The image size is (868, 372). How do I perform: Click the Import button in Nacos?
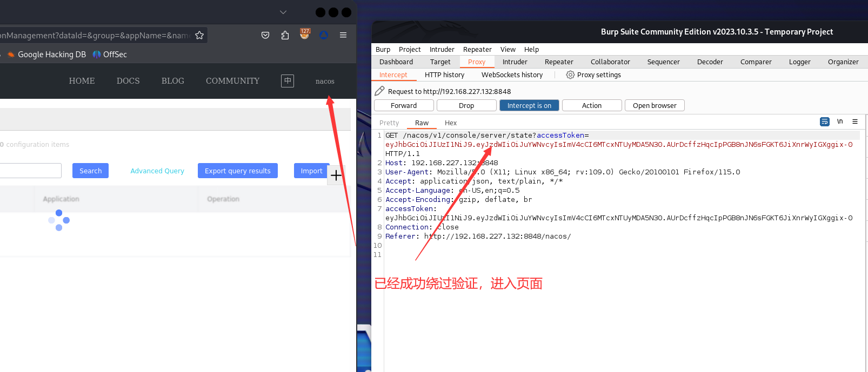click(x=311, y=171)
